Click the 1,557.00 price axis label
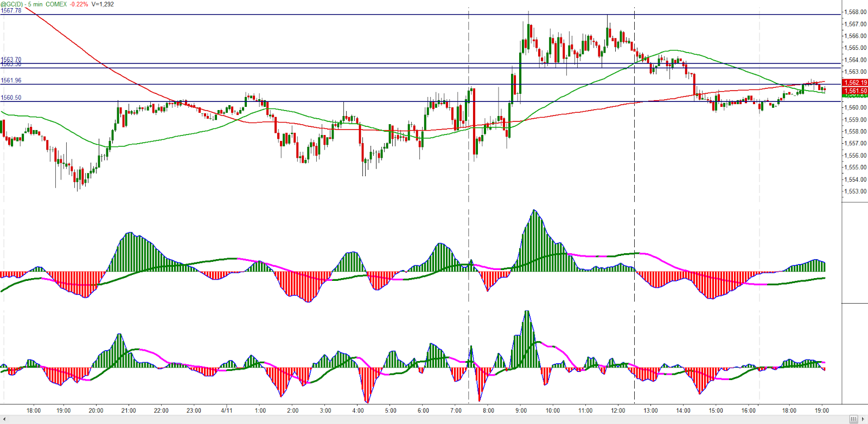Screen dimensions: 868x424 pos(856,143)
